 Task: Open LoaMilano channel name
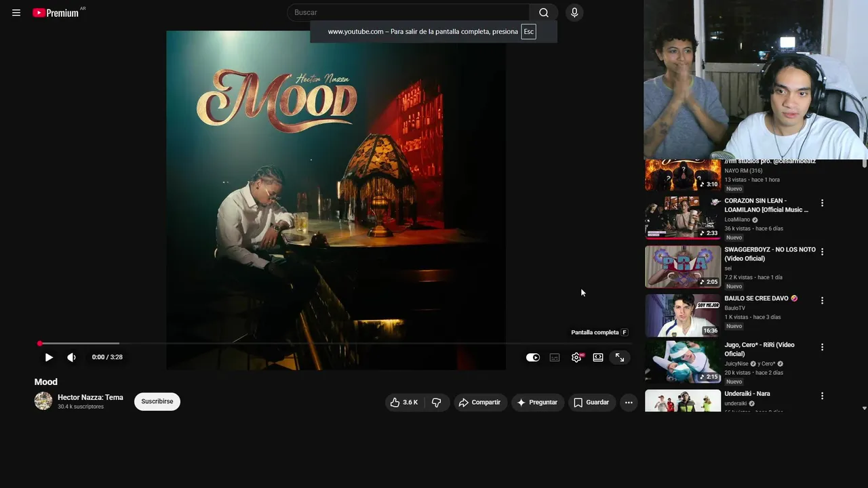point(737,220)
